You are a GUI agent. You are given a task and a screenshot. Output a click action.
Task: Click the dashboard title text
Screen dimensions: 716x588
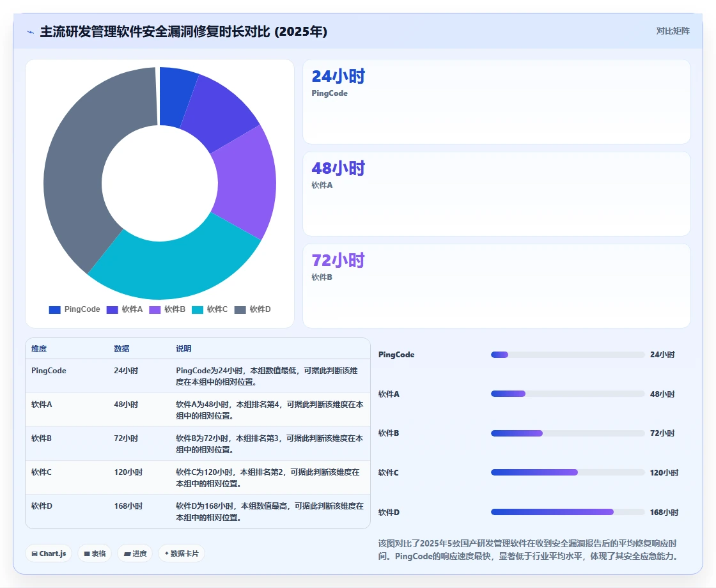pyautogui.click(x=183, y=31)
